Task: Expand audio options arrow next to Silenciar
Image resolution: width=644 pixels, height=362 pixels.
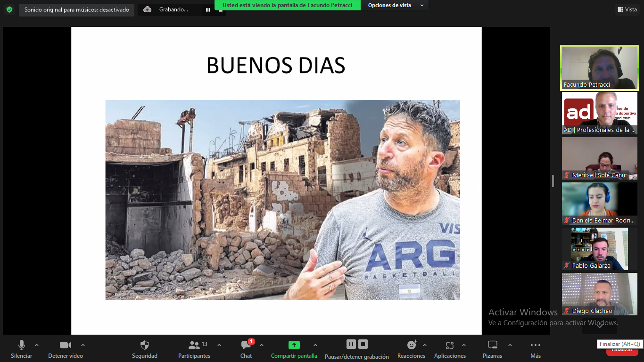Action: point(37,345)
